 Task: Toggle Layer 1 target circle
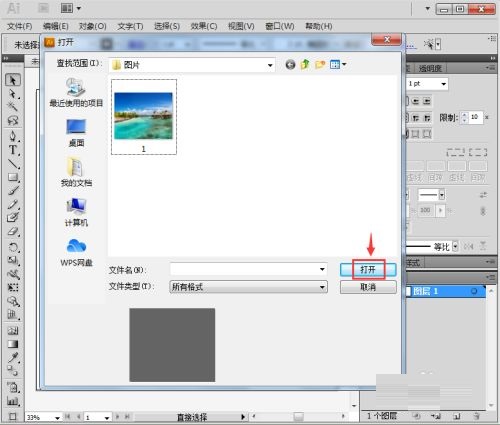point(474,291)
